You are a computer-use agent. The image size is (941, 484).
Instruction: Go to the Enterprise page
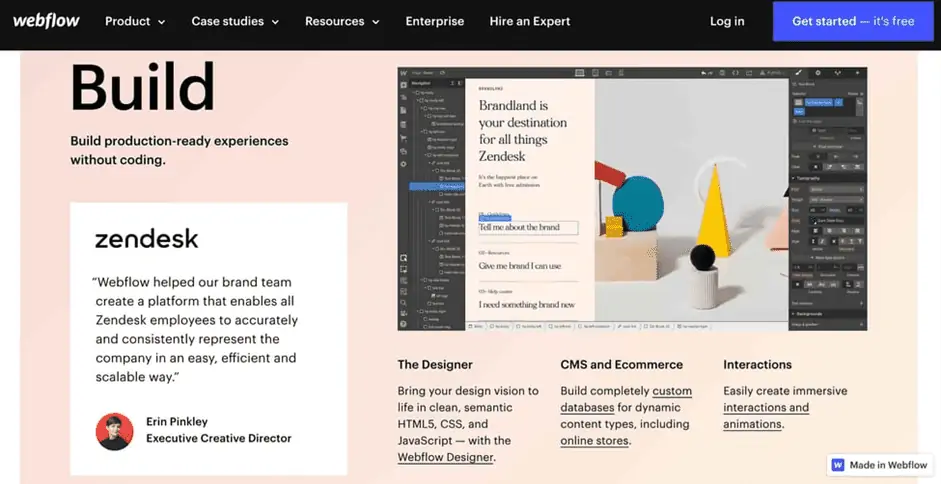click(x=435, y=21)
